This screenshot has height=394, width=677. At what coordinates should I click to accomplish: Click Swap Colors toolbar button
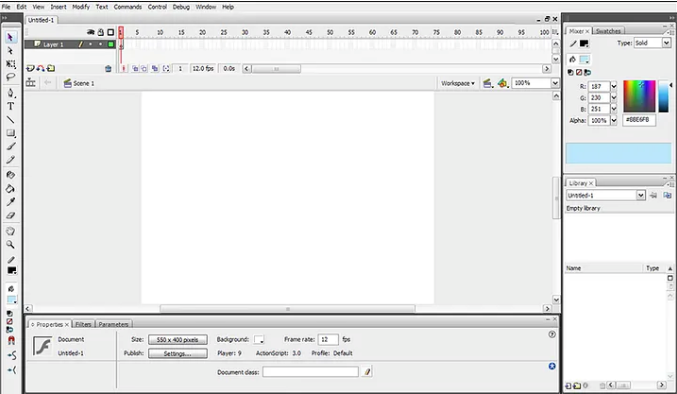pyautogui.click(x=9, y=329)
